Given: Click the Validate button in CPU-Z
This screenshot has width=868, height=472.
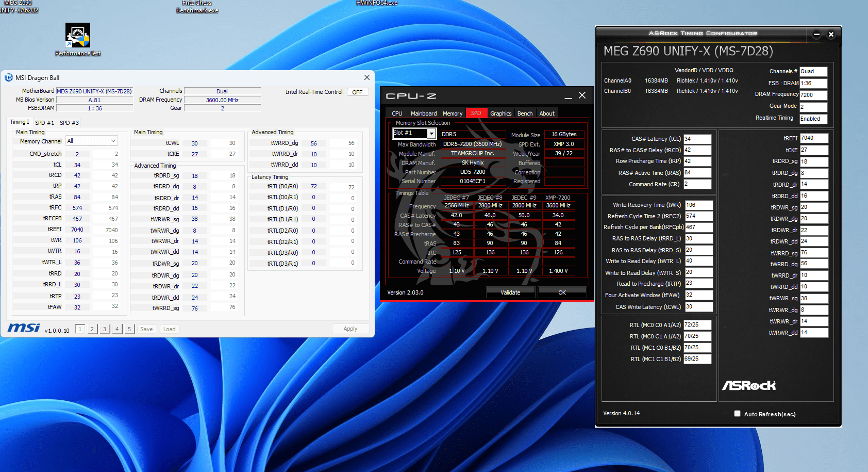Looking at the screenshot, I should point(510,292).
